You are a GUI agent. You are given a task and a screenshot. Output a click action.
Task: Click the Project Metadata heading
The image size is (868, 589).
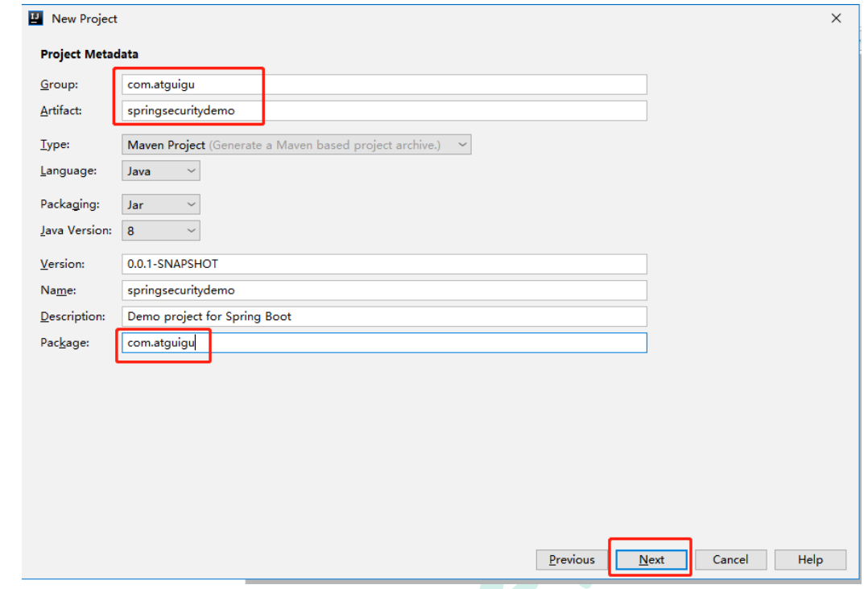point(89,54)
